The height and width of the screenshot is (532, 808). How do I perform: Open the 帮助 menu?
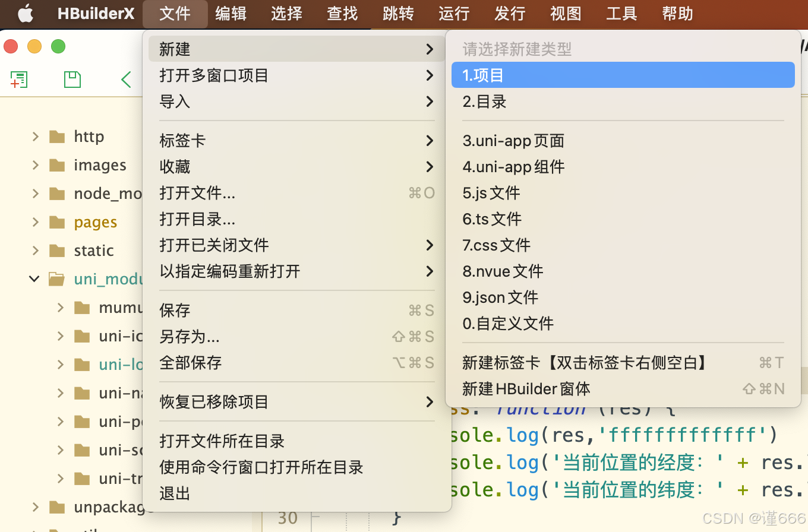(677, 13)
